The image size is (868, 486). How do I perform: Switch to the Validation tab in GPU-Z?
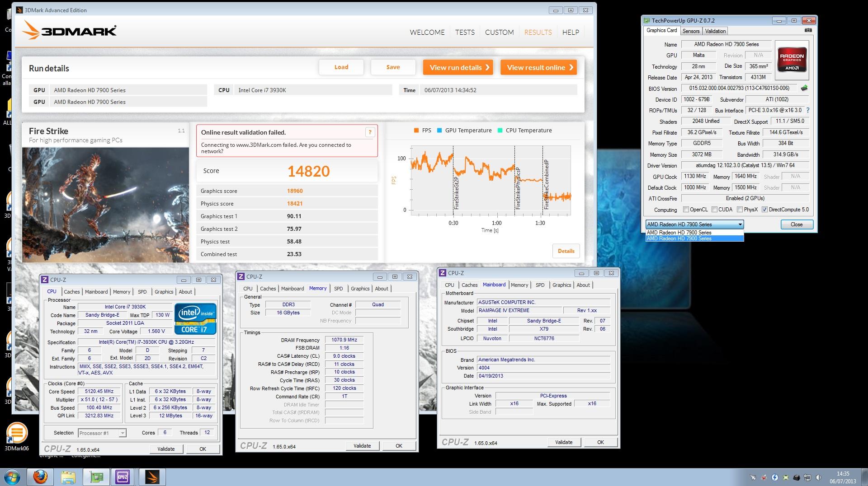coord(715,31)
